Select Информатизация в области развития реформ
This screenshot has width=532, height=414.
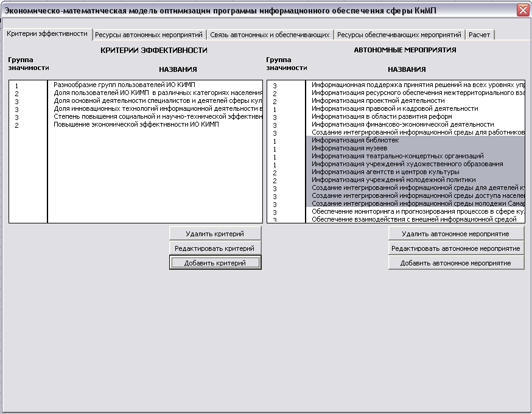coord(415,116)
